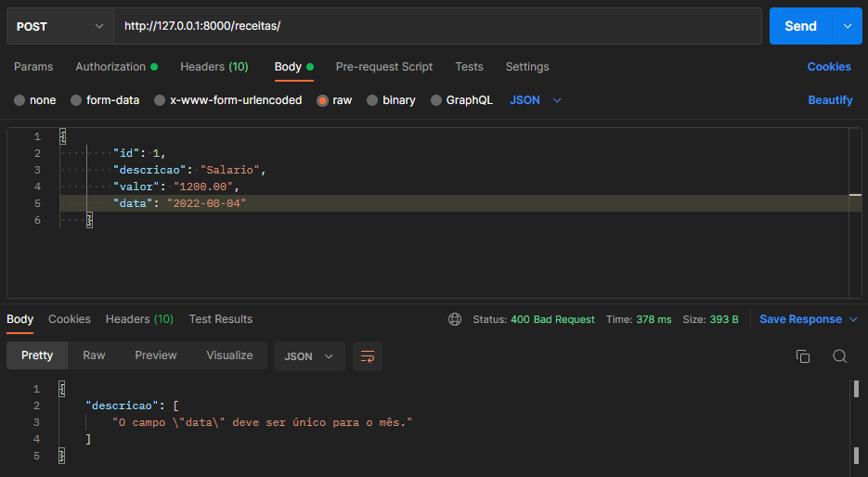Click the "data": "2022-08-04" line
This screenshot has width=868, height=477.
[179, 203]
